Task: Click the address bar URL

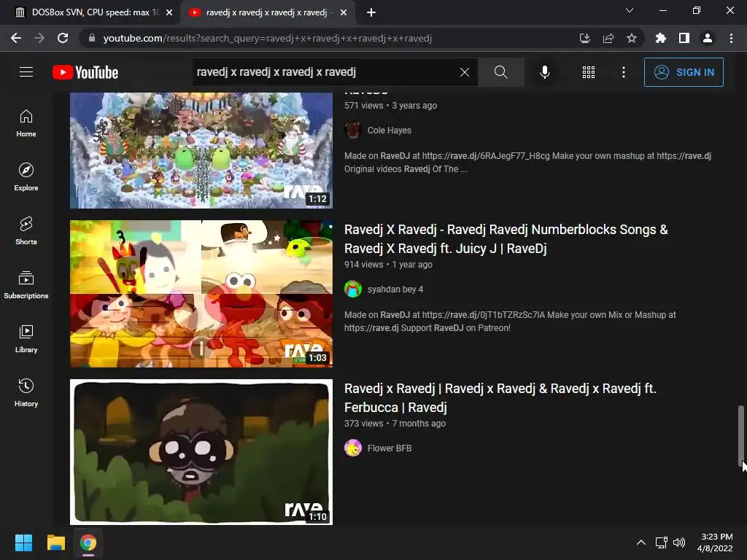Action: (x=267, y=38)
